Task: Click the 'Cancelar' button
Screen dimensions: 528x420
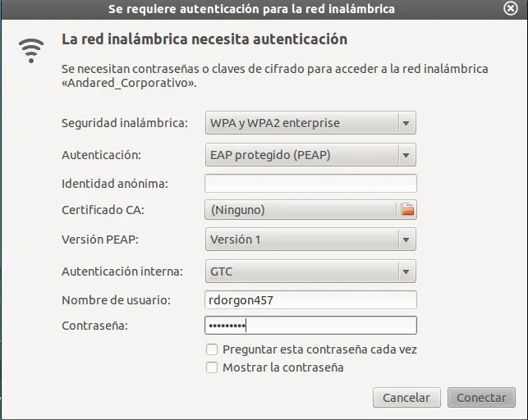Action: tap(406, 398)
